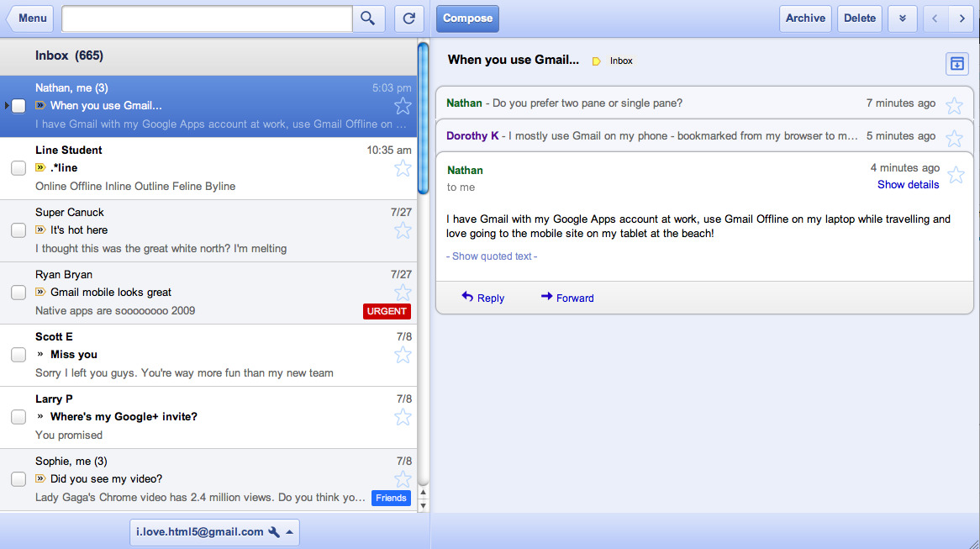The height and width of the screenshot is (549, 980).
Task: Star Nathan's message in the conversation view
Action: 956,174
